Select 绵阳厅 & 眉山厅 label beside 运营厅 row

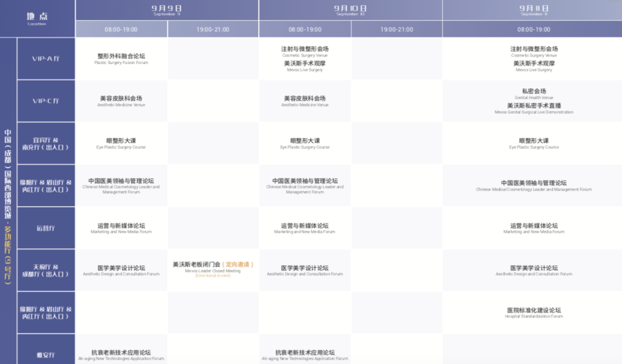coord(46,186)
